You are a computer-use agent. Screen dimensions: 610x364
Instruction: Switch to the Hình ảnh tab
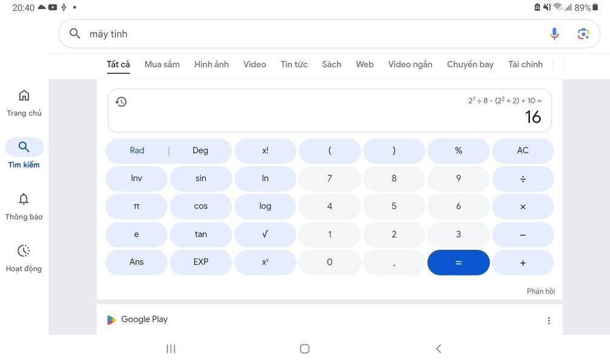click(x=211, y=64)
